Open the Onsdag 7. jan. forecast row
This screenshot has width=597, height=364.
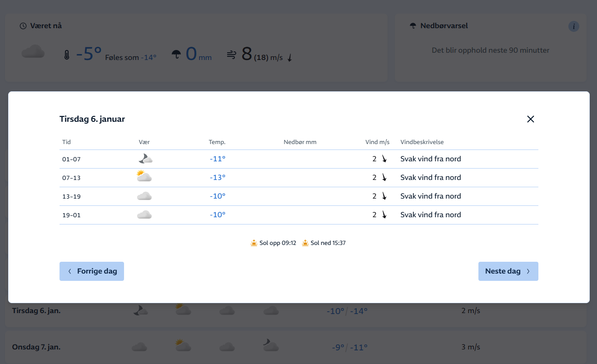click(36, 347)
